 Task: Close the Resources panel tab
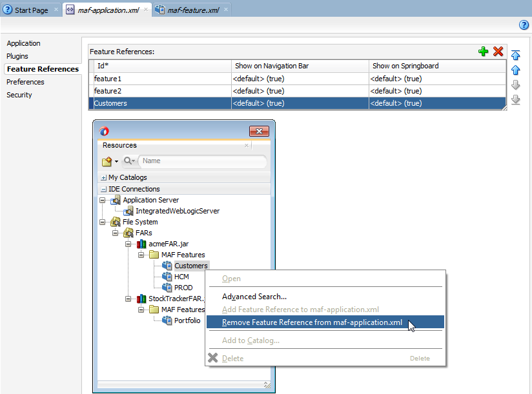[247, 145]
